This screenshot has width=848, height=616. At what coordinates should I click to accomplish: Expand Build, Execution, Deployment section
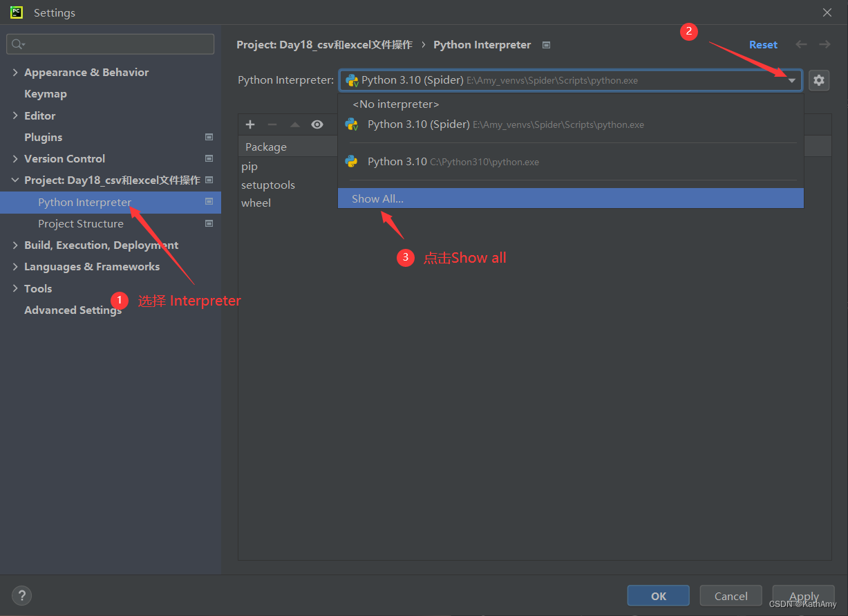click(x=15, y=245)
